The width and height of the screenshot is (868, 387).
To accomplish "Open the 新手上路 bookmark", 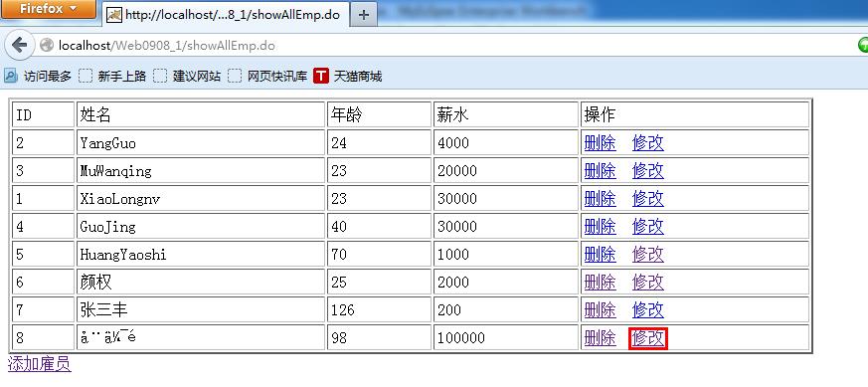I will [x=112, y=76].
